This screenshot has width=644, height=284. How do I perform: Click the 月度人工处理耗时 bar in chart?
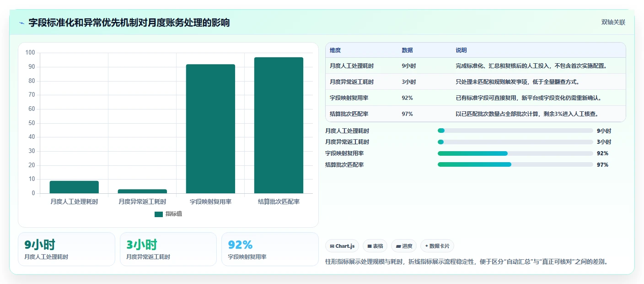tap(74, 187)
